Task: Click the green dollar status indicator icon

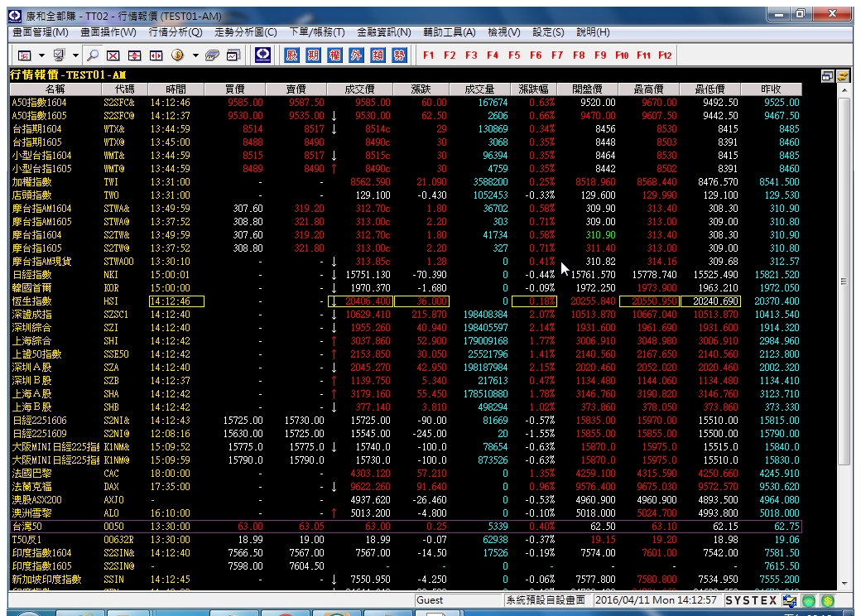Action: (828, 600)
